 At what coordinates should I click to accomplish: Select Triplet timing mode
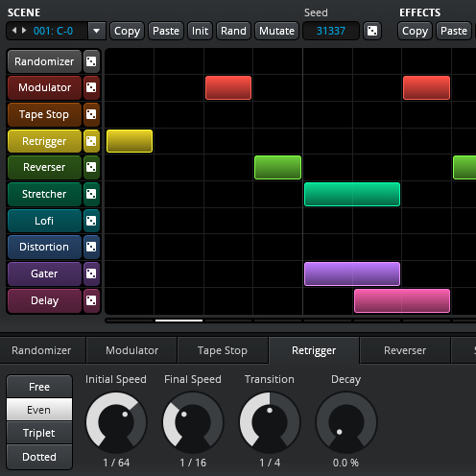coord(39,433)
